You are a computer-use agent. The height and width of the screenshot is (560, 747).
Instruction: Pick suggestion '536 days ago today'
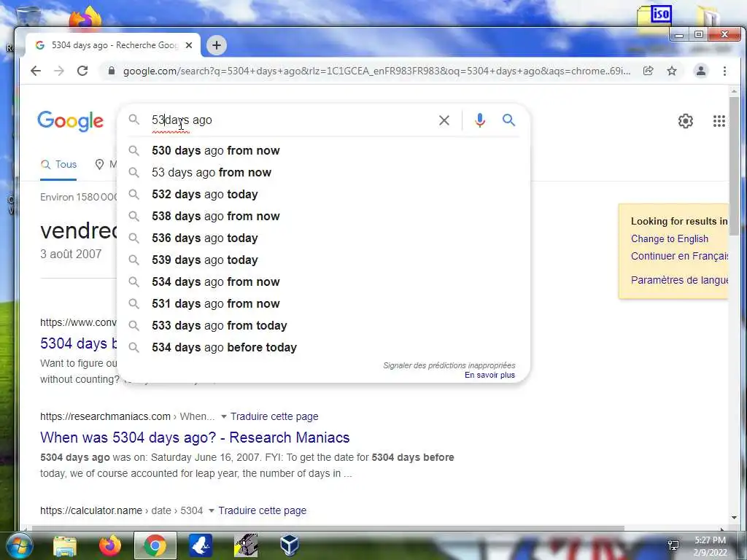pos(323,238)
